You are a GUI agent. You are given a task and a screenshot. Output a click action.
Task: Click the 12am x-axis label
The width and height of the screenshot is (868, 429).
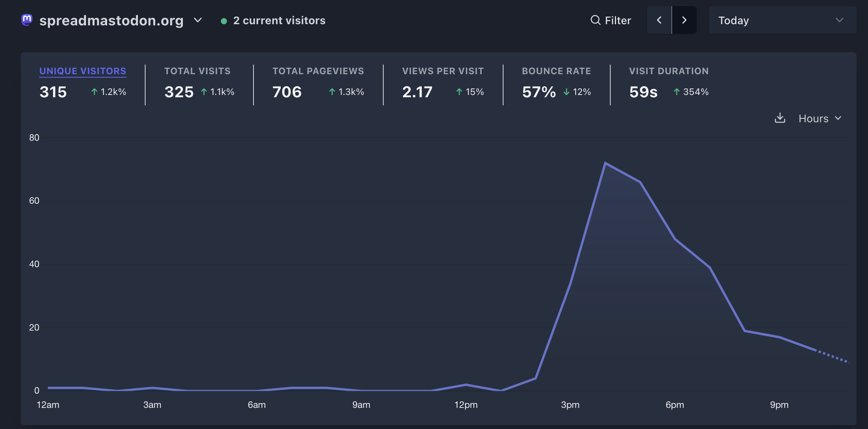click(48, 405)
